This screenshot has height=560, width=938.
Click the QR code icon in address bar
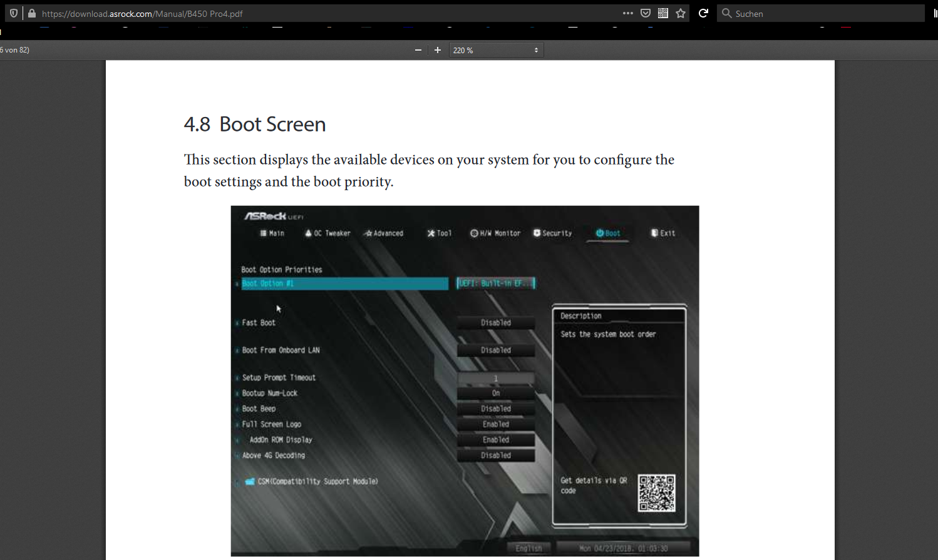coord(663,13)
